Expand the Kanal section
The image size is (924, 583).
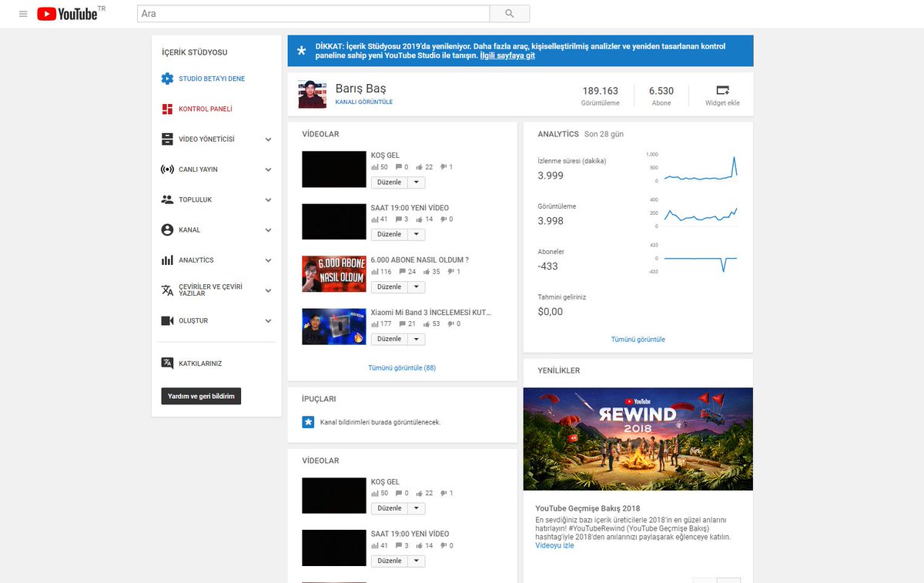268,230
